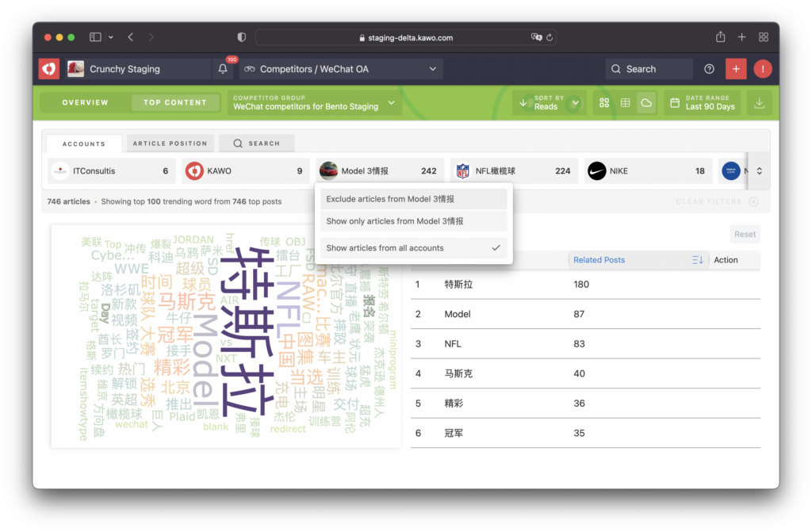Click the Model table row

coord(585,314)
